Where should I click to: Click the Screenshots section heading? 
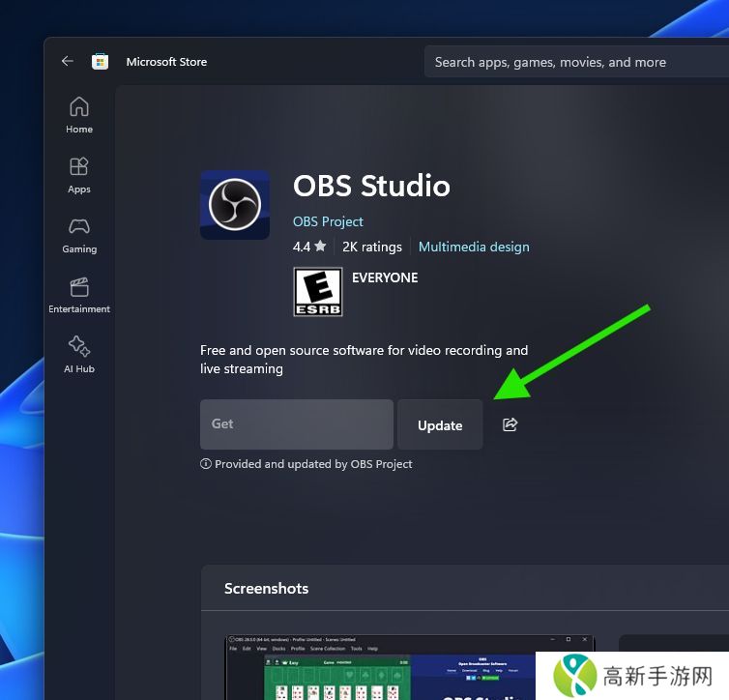tap(266, 588)
